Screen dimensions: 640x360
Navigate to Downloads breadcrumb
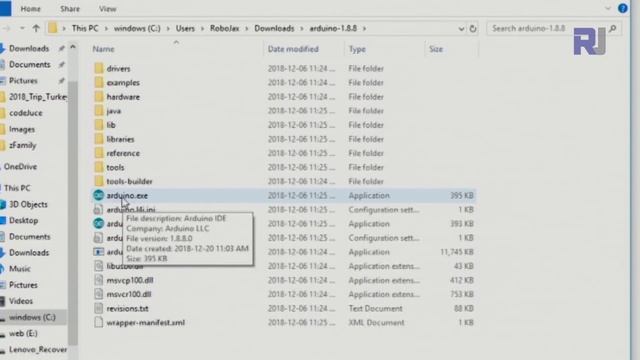[274, 28]
